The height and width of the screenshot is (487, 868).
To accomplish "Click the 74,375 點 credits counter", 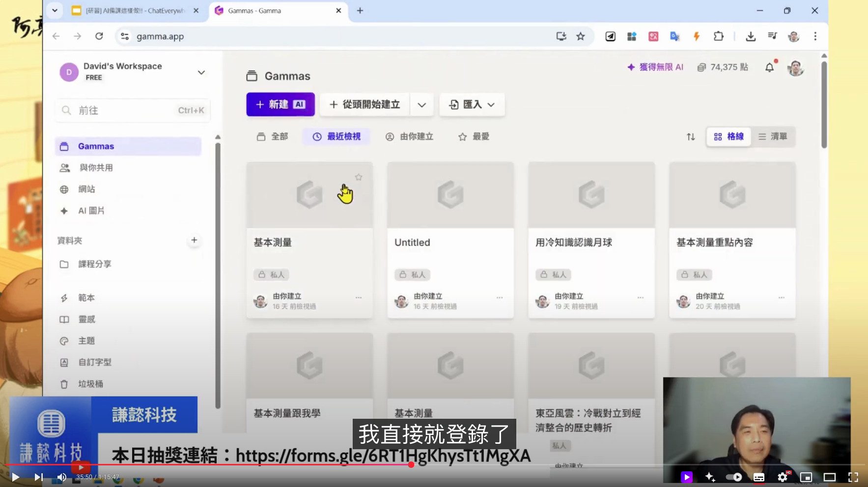I will pyautogui.click(x=723, y=67).
